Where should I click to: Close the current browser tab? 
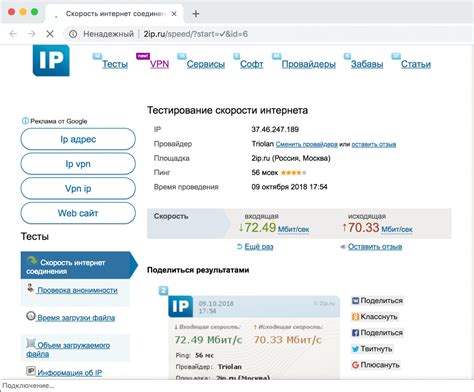[x=174, y=14]
